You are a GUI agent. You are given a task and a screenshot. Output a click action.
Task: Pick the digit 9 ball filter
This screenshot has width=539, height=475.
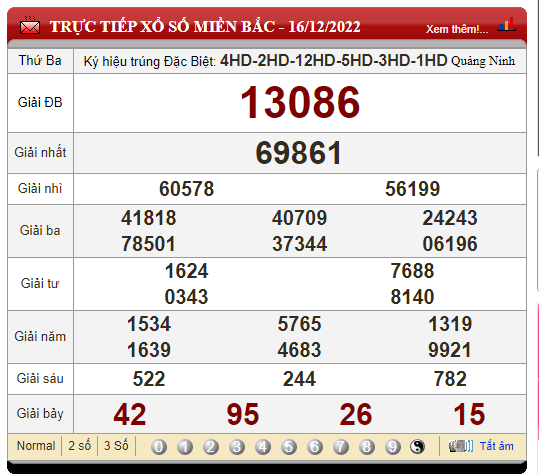pyautogui.click(x=393, y=447)
